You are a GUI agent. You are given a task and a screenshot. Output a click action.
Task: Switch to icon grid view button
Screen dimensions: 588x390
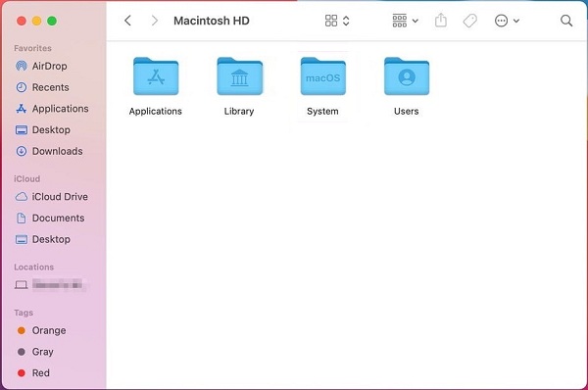coord(331,21)
